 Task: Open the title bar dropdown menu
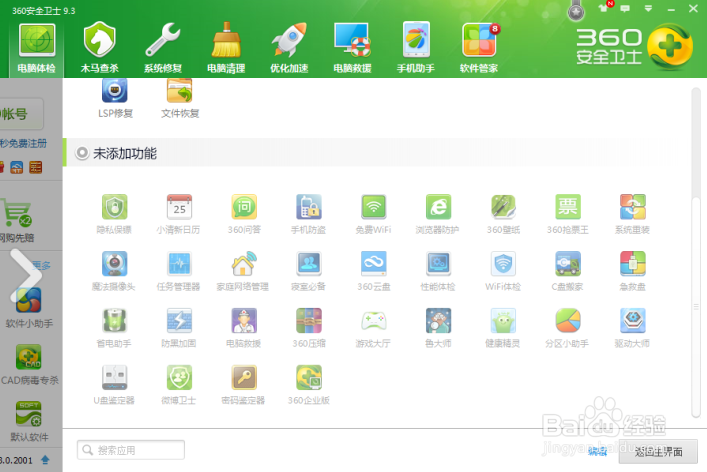[x=648, y=9]
